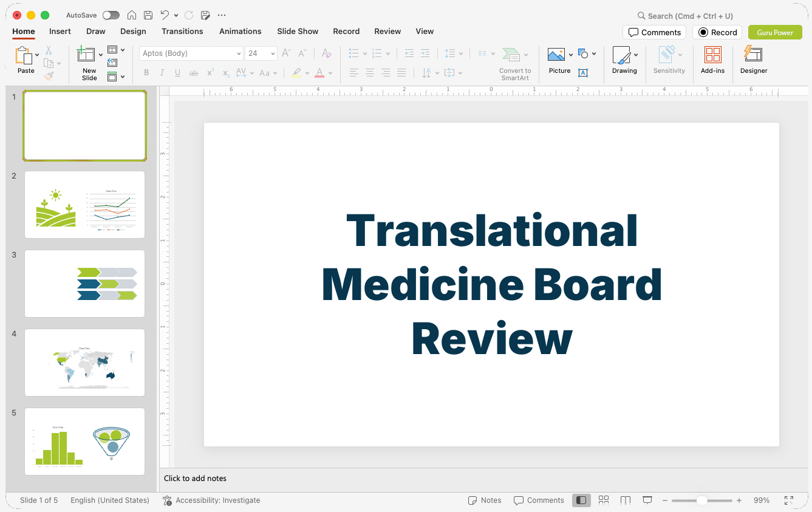812x512 pixels.
Task: Adjust the zoom slider handle
Action: click(701, 500)
